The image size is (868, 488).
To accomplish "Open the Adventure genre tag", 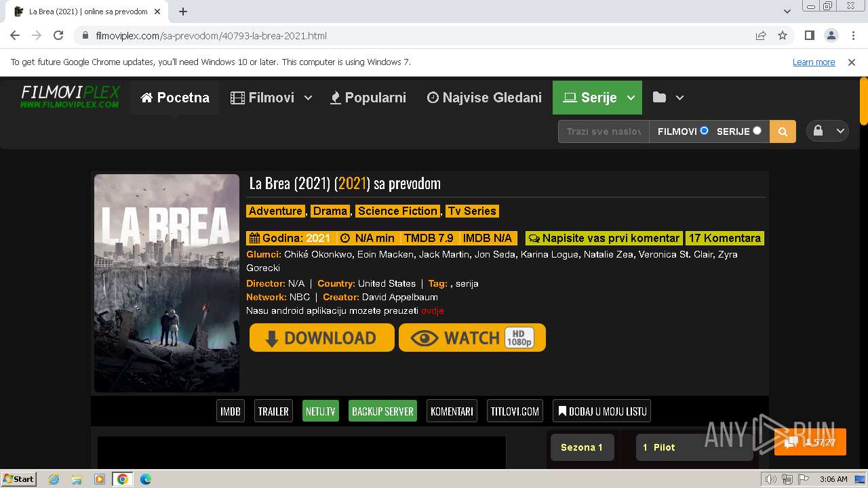I will 275,211.
